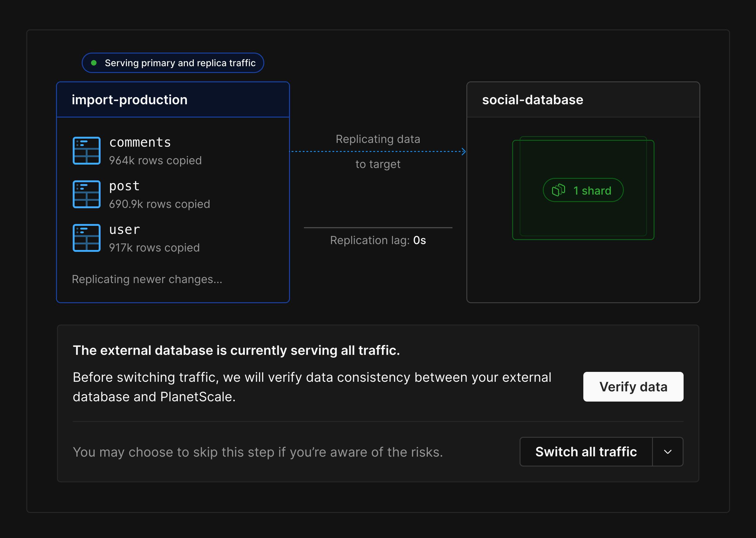Click the replication arrow between databases
Image resolution: width=756 pixels, height=538 pixels.
[378, 152]
